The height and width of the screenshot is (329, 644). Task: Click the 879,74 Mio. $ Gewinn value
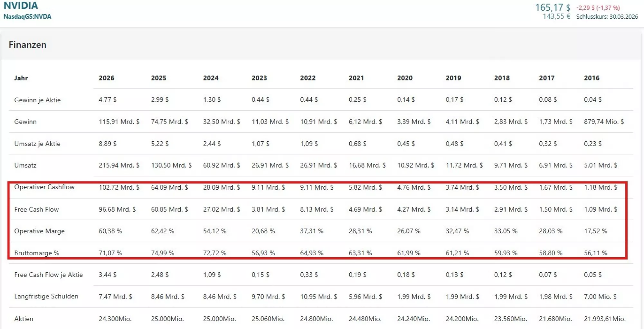click(x=604, y=122)
